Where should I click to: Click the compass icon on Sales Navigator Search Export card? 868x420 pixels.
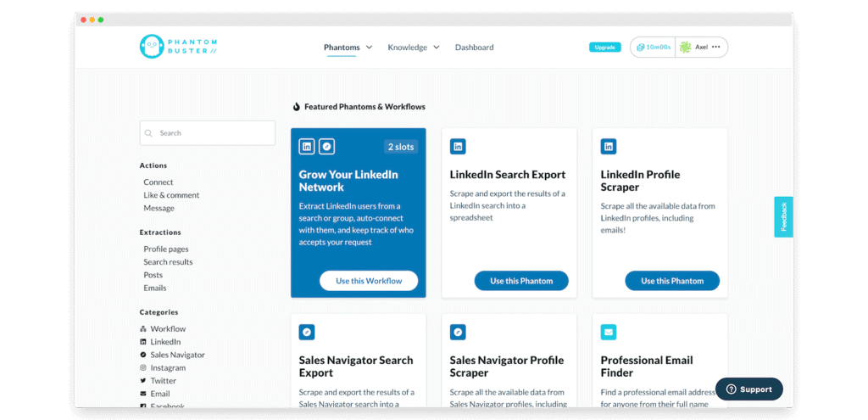pyautogui.click(x=307, y=333)
